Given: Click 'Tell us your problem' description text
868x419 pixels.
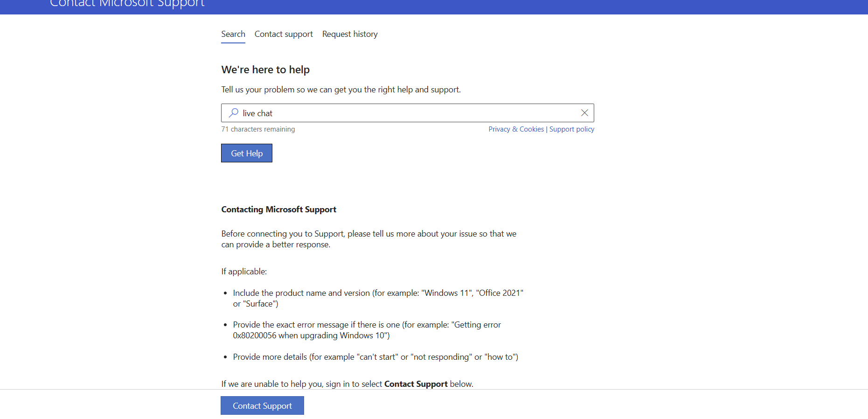Looking at the screenshot, I should coord(341,90).
